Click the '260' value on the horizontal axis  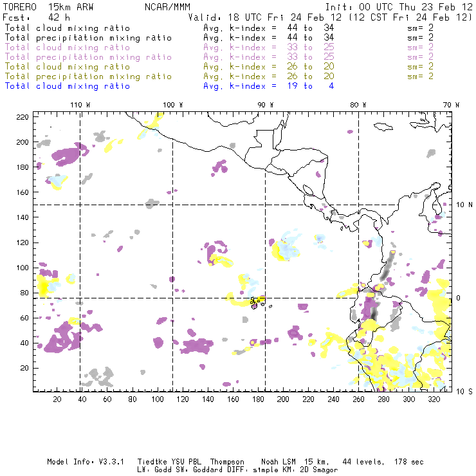click(x=358, y=399)
